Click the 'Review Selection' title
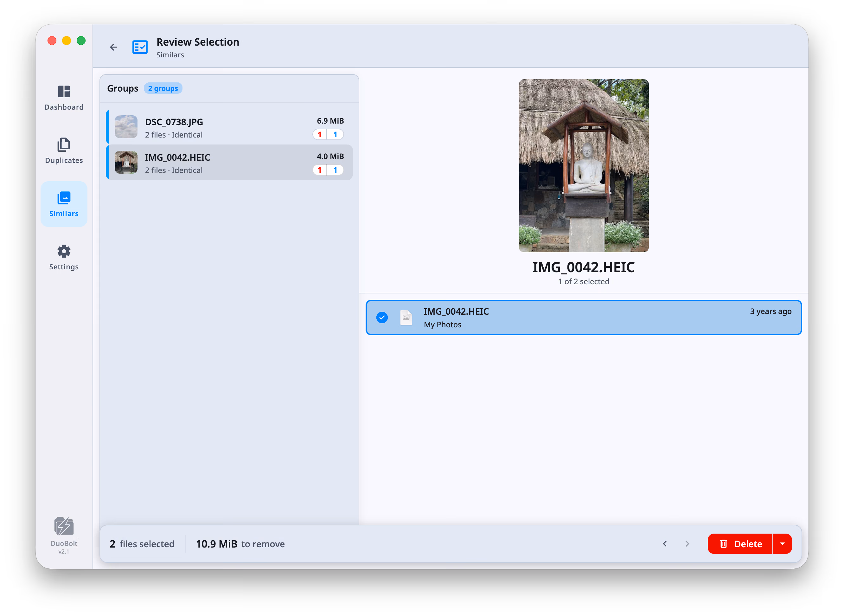 pos(198,42)
